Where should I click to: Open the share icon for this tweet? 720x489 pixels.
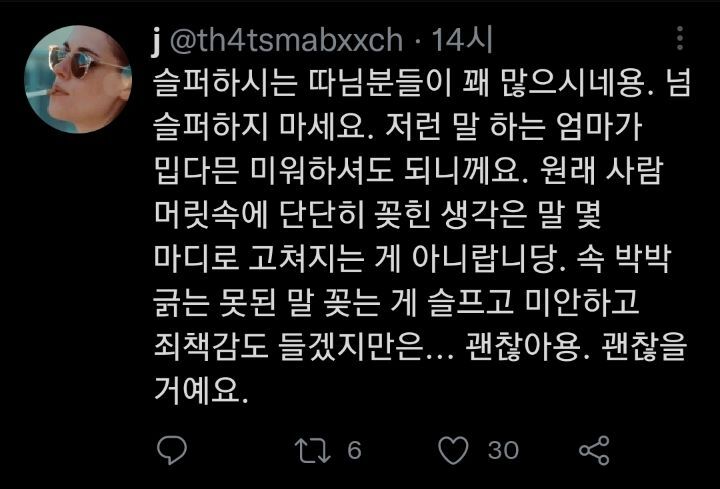point(594,450)
